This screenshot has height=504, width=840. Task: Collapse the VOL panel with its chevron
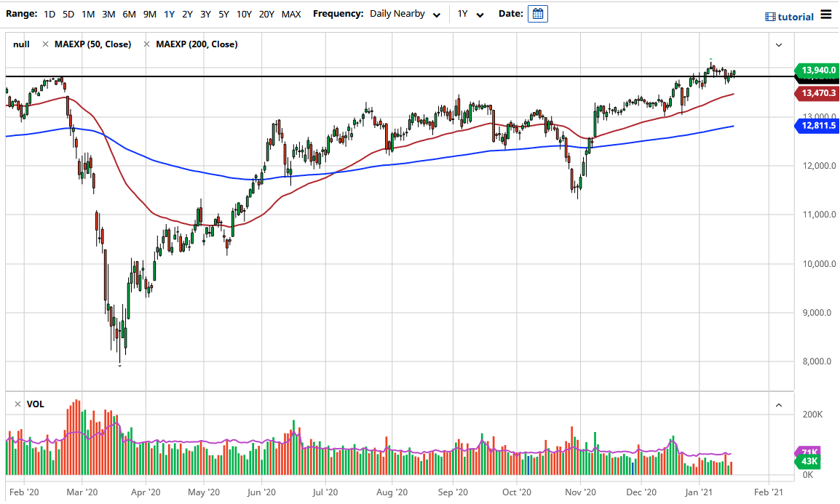pyautogui.click(x=778, y=404)
